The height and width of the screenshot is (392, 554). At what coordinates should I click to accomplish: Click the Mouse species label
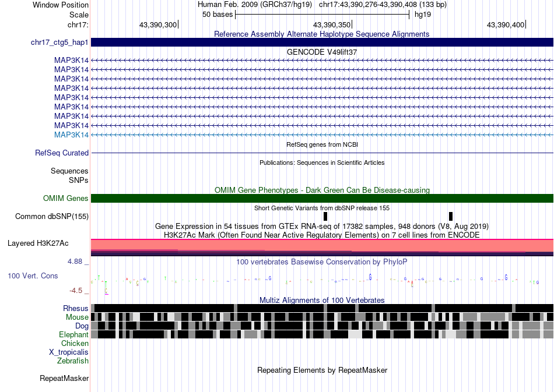(77, 317)
